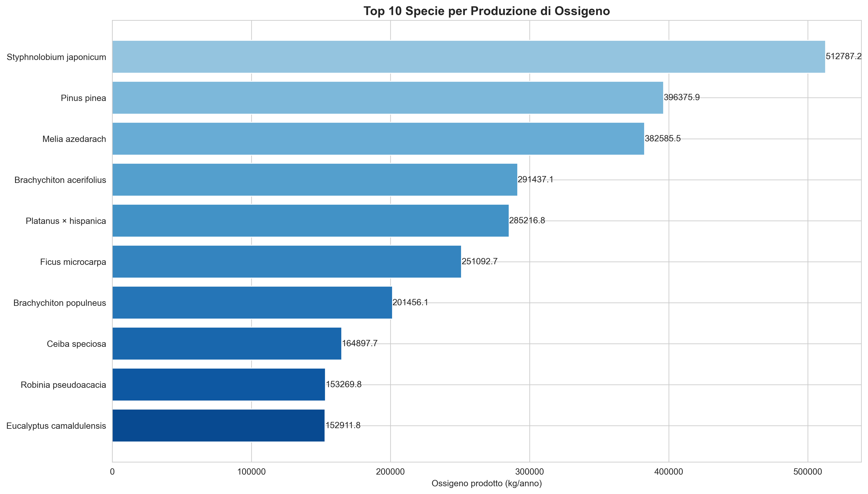
Task: Click the x-axis label Ossigeno prodotto
Action: point(486,484)
